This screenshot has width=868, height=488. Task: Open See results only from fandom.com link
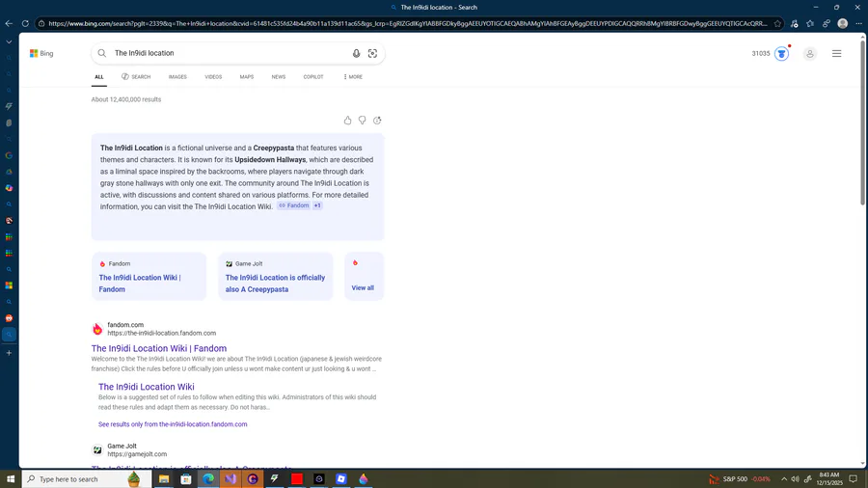[173, 424]
